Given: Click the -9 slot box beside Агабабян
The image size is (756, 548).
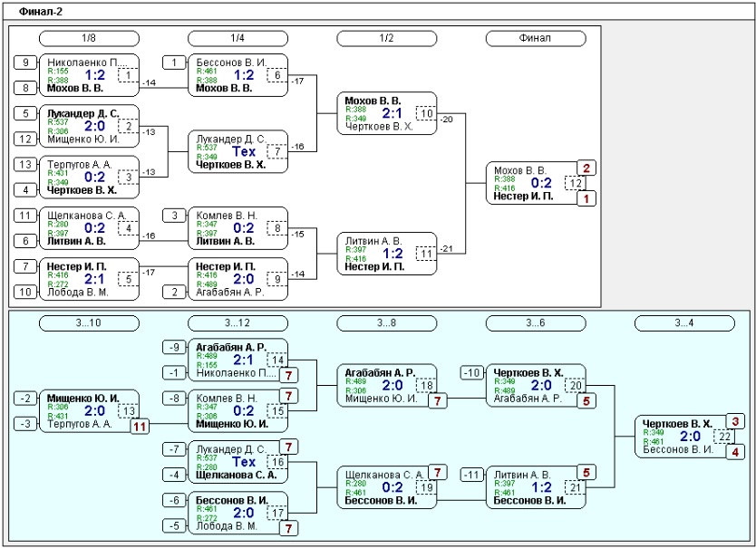Looking at the screenshot, I should (x=175, y=347).
